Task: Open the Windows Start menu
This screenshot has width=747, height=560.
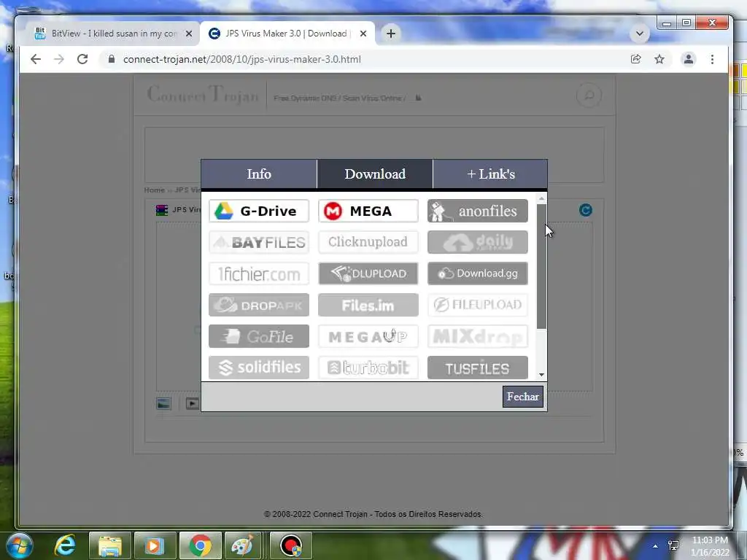Action: tap(20, 545)
